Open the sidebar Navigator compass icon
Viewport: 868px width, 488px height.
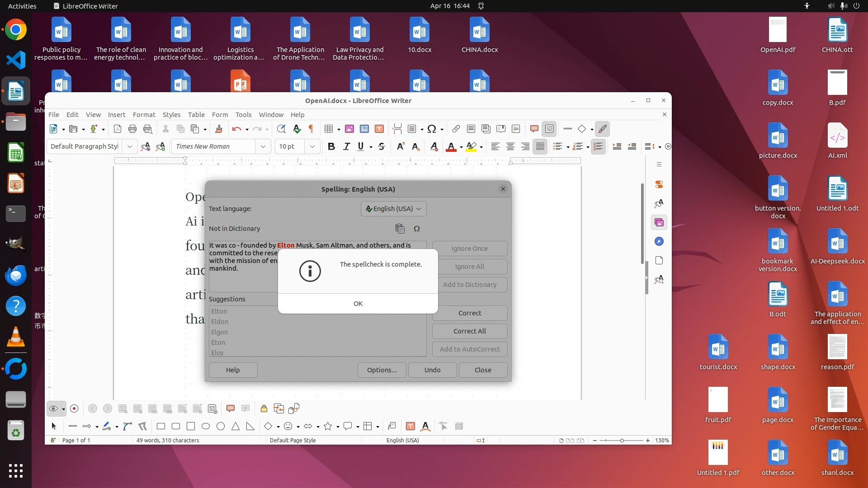pos(659,241)
